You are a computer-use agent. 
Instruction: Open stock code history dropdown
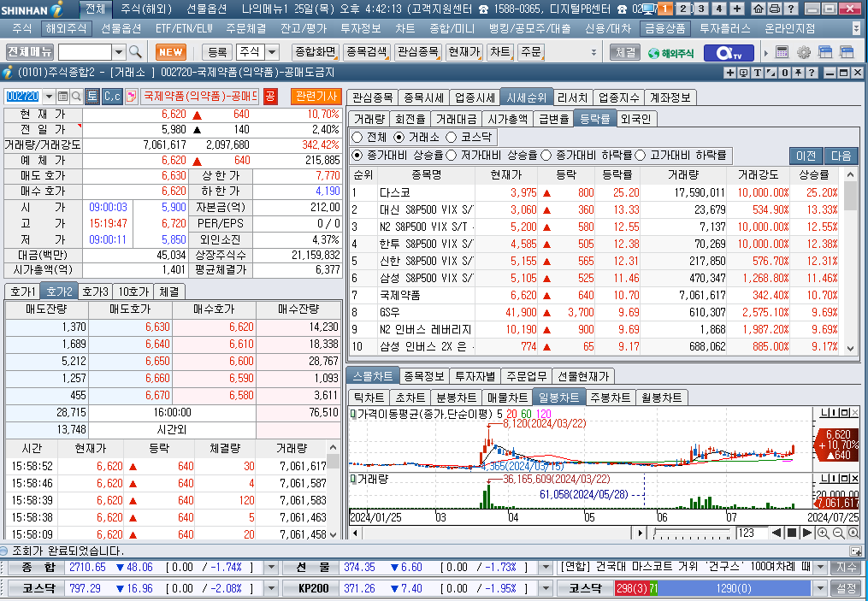[x=49, y=97]
